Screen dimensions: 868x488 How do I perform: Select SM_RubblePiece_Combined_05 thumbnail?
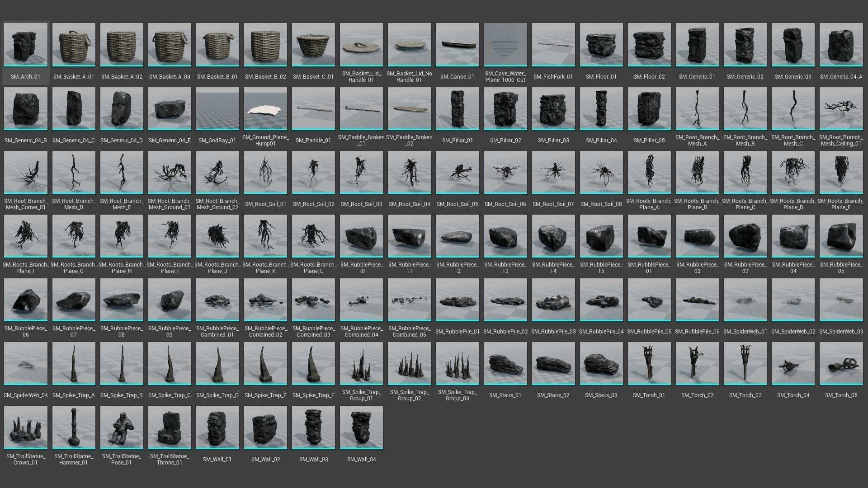click(x=409, y=300)
